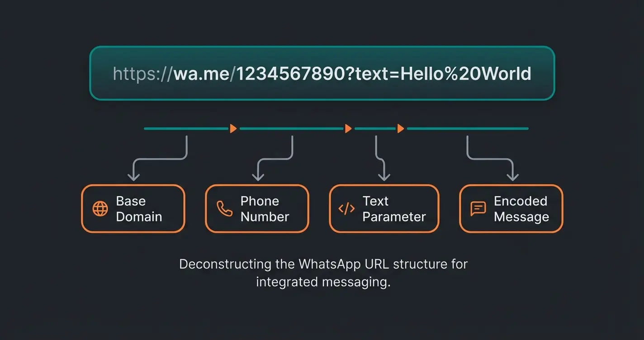The height and width of the screenshot is (340, 644).
Task: Click the teal segment bar under the URL
Action: 185,128
